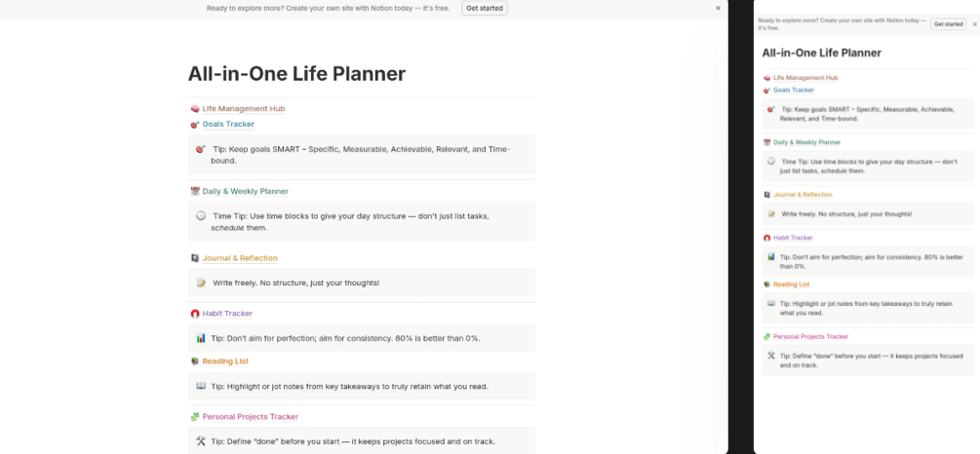This screenshot has height=454, width=980.
Task: Click the clock icon in the Time Tip callout, wide view
Action: pyautogui.click(x=201, y=216)
